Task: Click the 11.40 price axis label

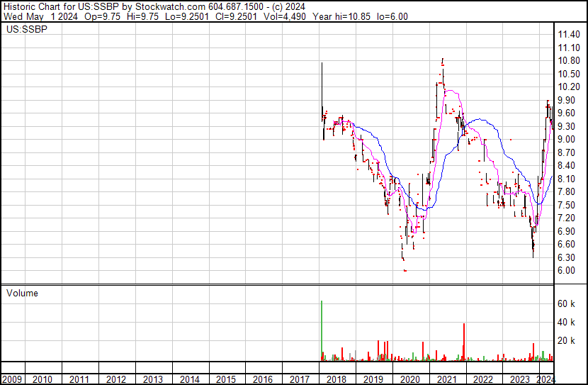Action: [x=569, y=35]
